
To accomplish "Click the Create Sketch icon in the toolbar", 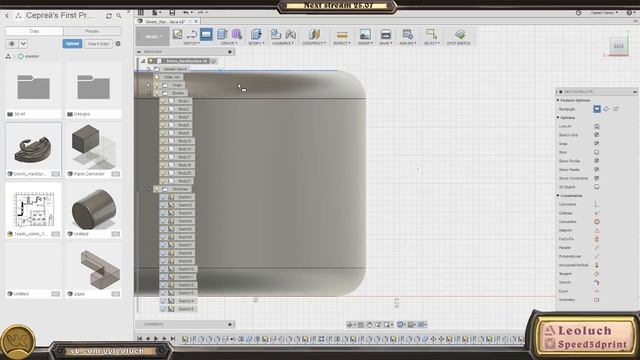I will pyautogui.click(x=178, y=34).
